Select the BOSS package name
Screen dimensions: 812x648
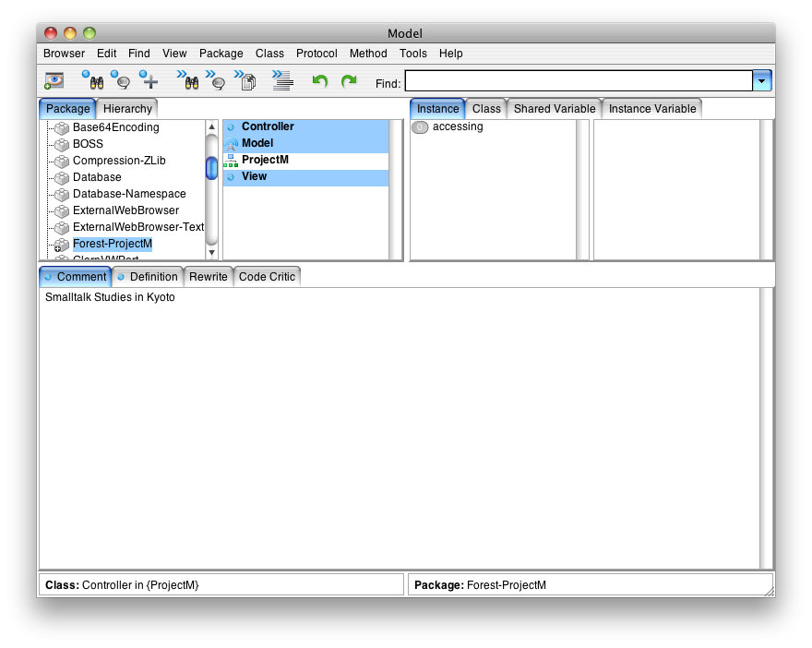point(88,144)
